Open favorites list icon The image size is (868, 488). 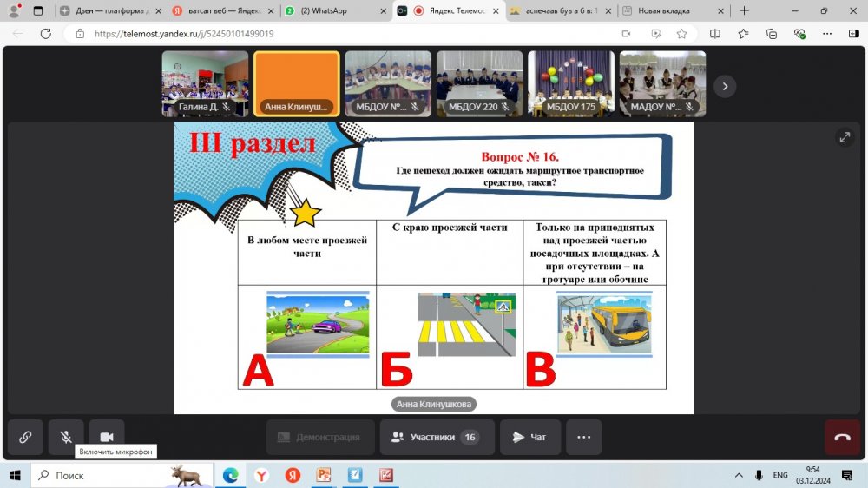click(743, 34)
